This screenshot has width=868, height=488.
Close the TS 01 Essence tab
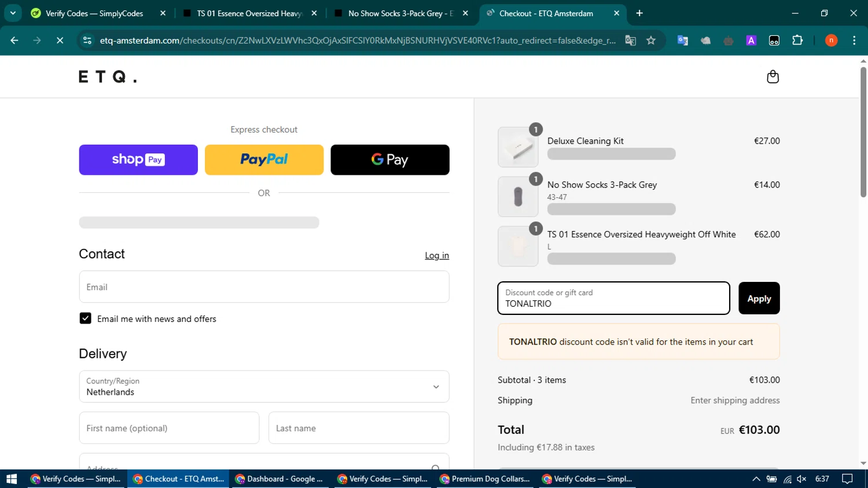pos(314,13)
